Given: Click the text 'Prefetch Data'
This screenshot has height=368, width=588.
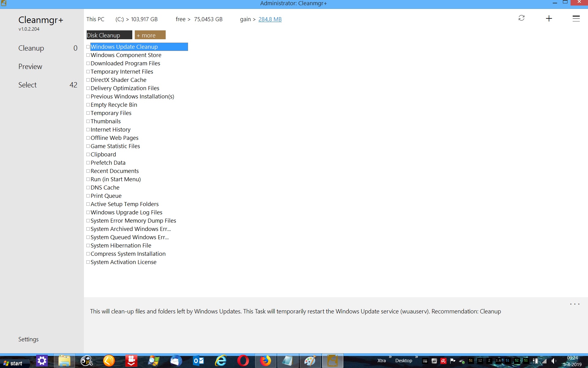Looking at the screenshot, I should (108, 163).
